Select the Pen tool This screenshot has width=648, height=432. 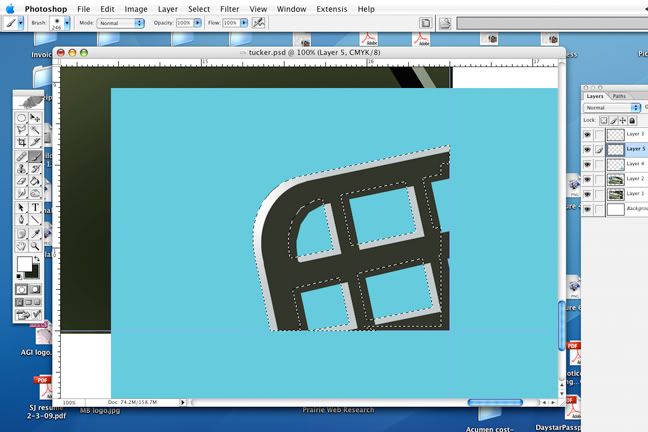(x=21, y=220)
